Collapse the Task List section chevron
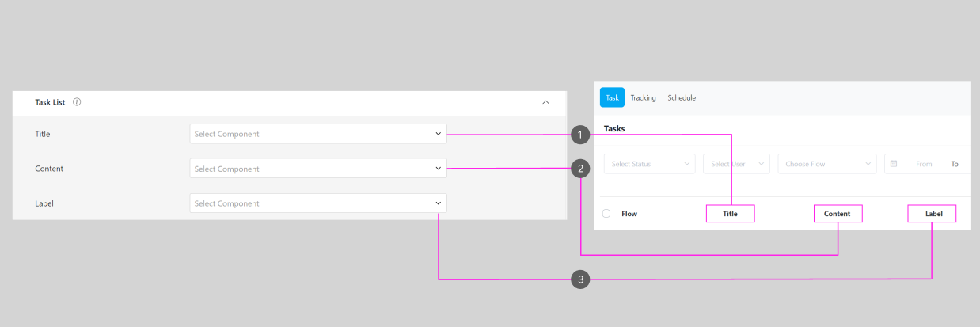The height and width of the screenshot is (327, 980). click(545, 102)
